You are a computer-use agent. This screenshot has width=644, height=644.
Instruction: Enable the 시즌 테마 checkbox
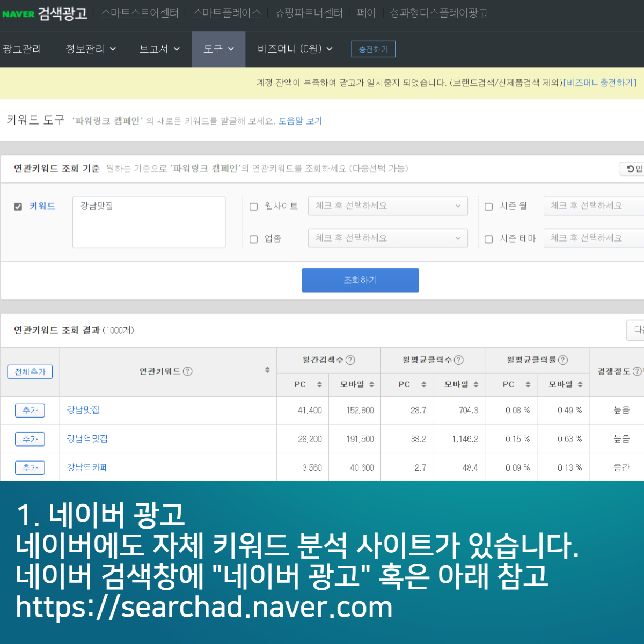(489, 239)
